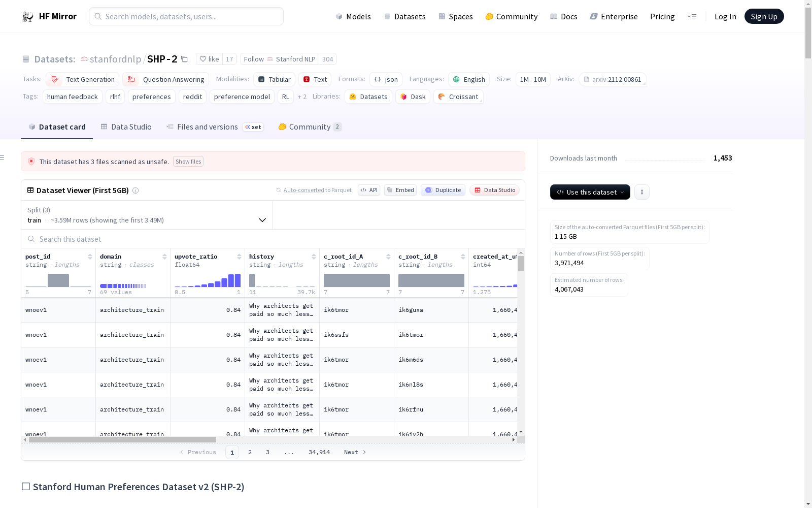Click the ik6guxa table cell
812x508 pixels.
pos(431,310)
